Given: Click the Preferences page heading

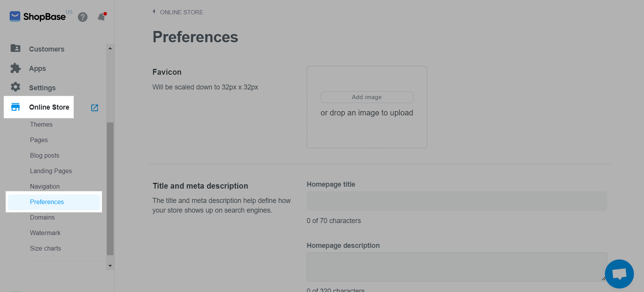Looking at the screenshot, I should click(x=195, y=37).
